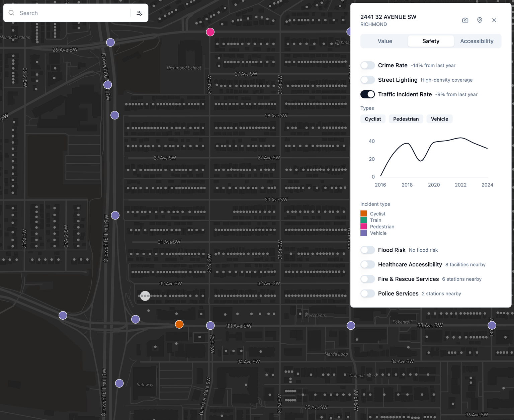
Task: Open the camera / street view icon
Action: pos(465,20)
